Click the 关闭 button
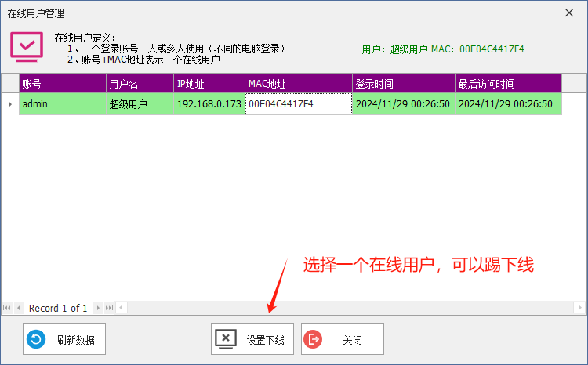The image size is (588, 365). (343, 339)
